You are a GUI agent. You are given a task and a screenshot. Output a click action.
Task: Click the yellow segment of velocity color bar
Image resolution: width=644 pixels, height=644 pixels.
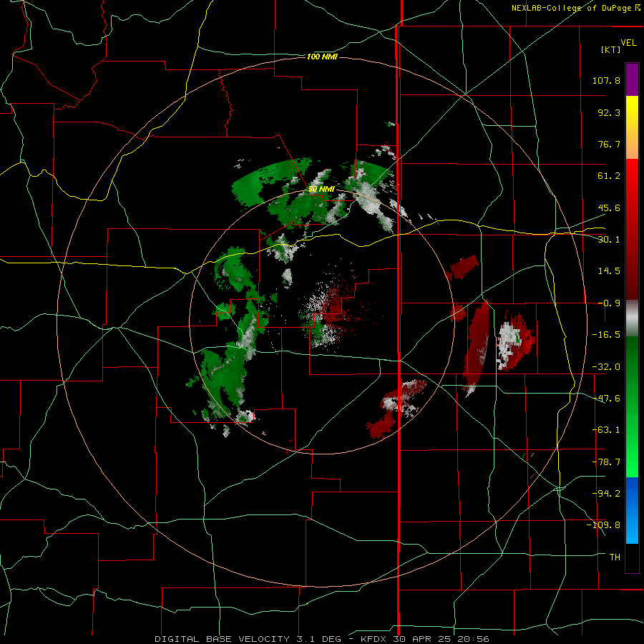[632, 127]
